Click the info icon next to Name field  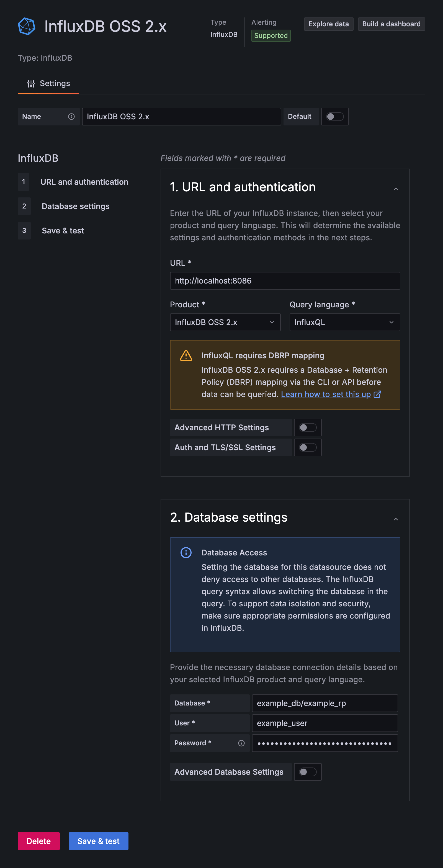[71, 116]
